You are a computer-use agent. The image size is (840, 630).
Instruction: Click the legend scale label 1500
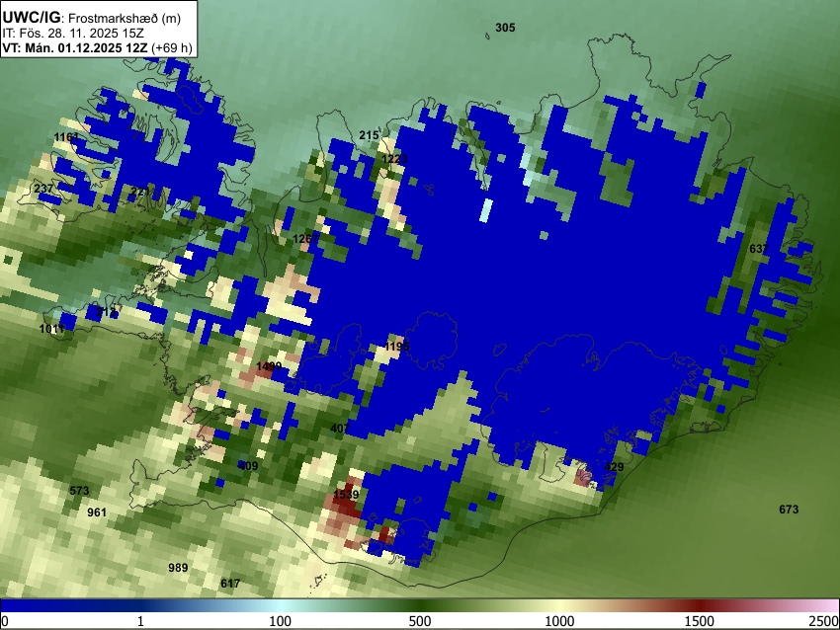[x=700, y=621]
